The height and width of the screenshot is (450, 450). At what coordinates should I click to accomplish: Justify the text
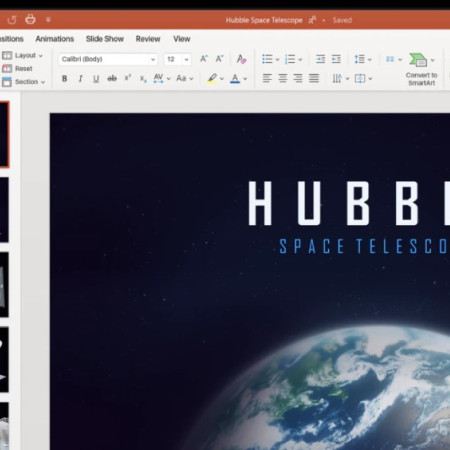click(314, 78)
